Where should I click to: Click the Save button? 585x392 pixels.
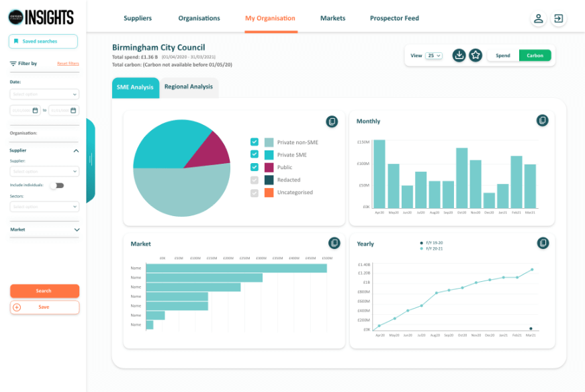coord(44,307)
